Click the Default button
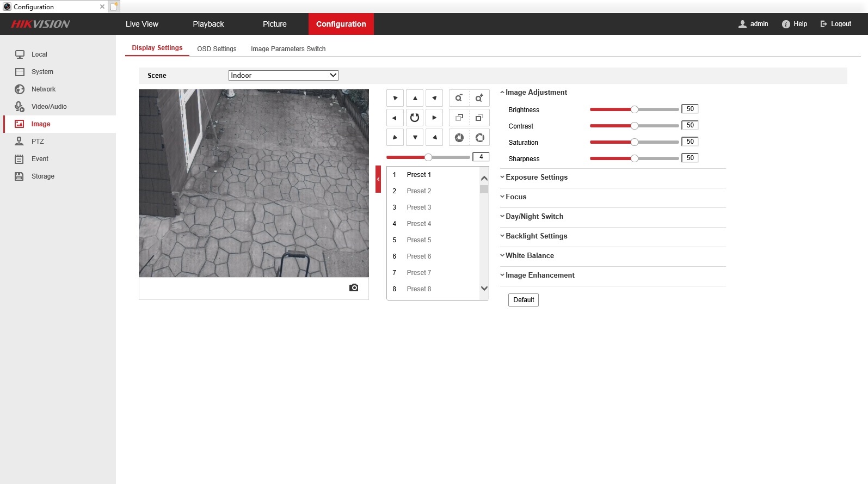868x484 pixels. coord(524,300)
